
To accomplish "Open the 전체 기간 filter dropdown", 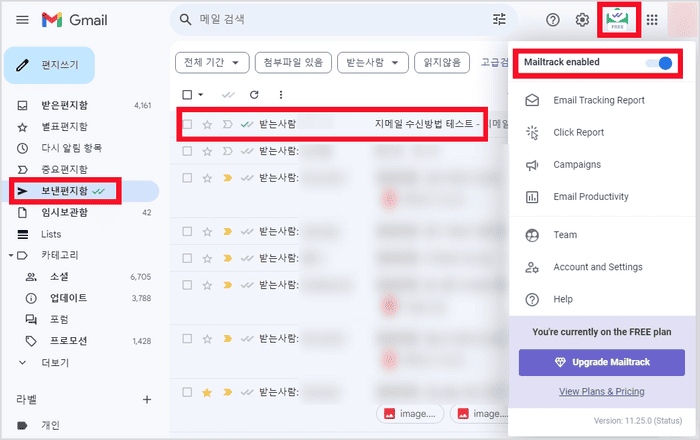I will 212,62.
